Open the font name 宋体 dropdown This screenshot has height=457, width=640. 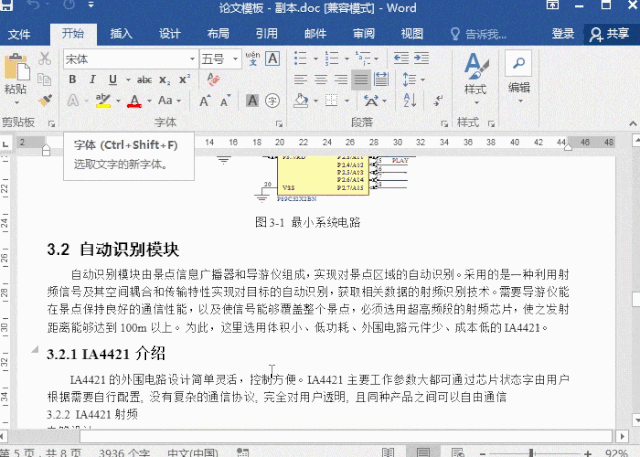click(192, 59)
